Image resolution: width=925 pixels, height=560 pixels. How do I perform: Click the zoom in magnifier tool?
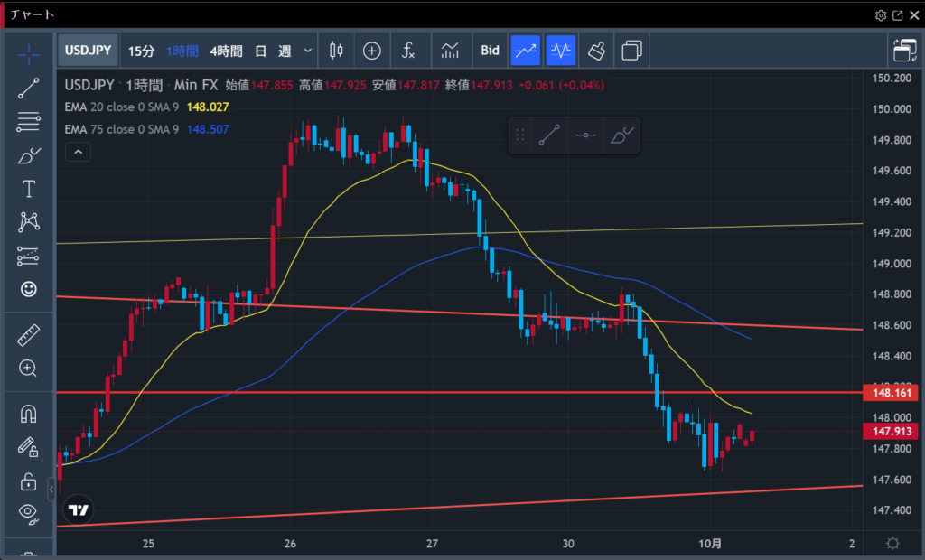(29, 369)
